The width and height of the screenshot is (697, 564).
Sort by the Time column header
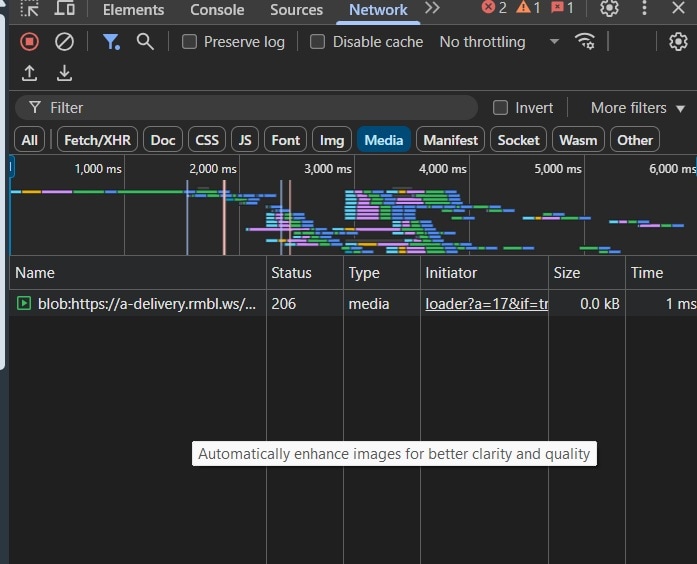pyautogui.click(x=661, y=272)
